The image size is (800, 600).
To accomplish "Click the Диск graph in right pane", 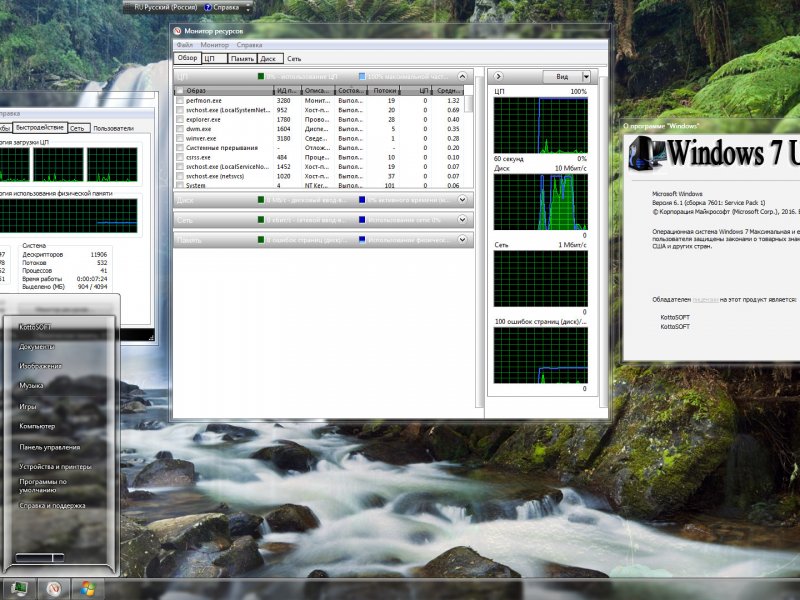I will click(540, 202).
